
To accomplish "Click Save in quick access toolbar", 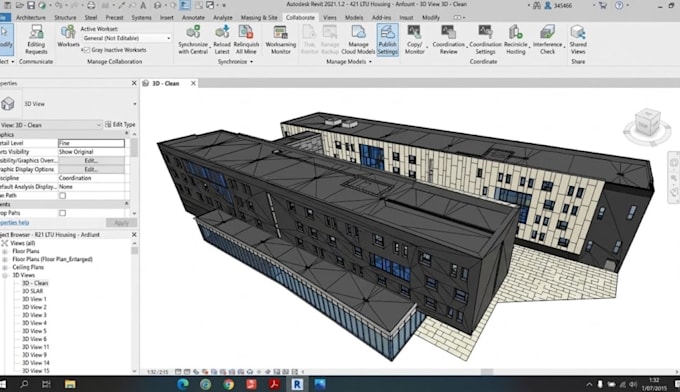I will click(31, 5).
